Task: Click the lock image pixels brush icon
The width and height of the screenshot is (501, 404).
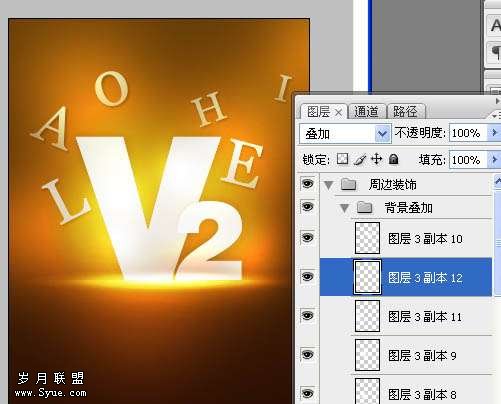Action: click(360, 159)
